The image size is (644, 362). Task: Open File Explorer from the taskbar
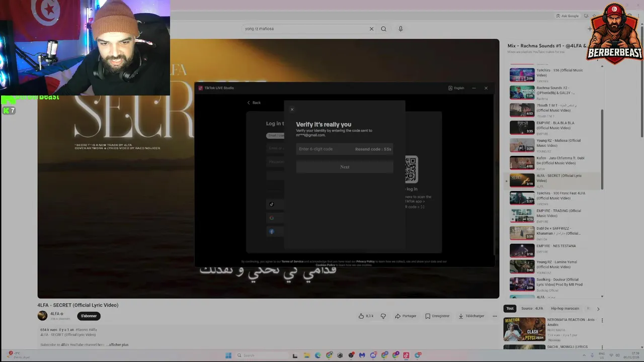[x=307, y=355]
